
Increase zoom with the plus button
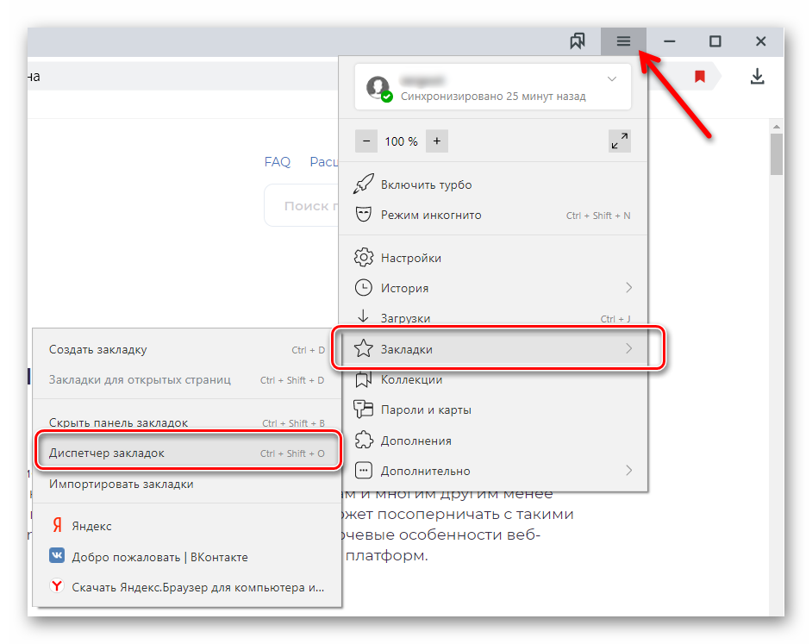(437, 141)
